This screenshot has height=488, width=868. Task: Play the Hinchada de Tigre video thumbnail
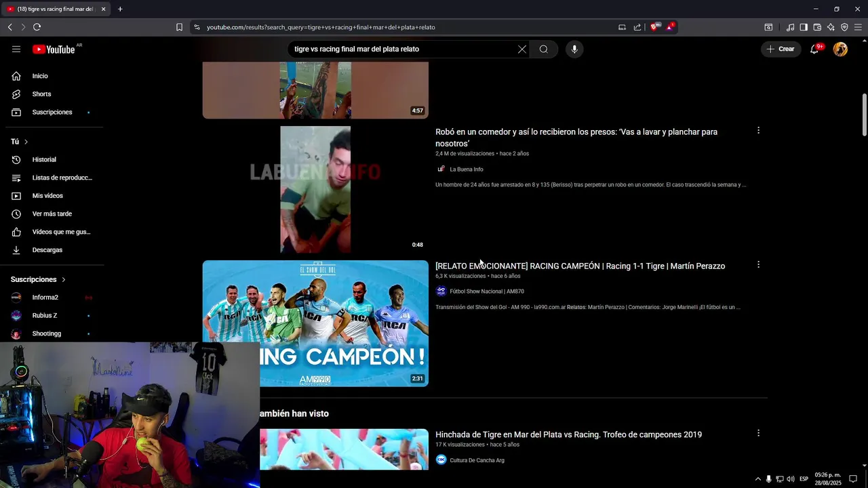(344, 449)
